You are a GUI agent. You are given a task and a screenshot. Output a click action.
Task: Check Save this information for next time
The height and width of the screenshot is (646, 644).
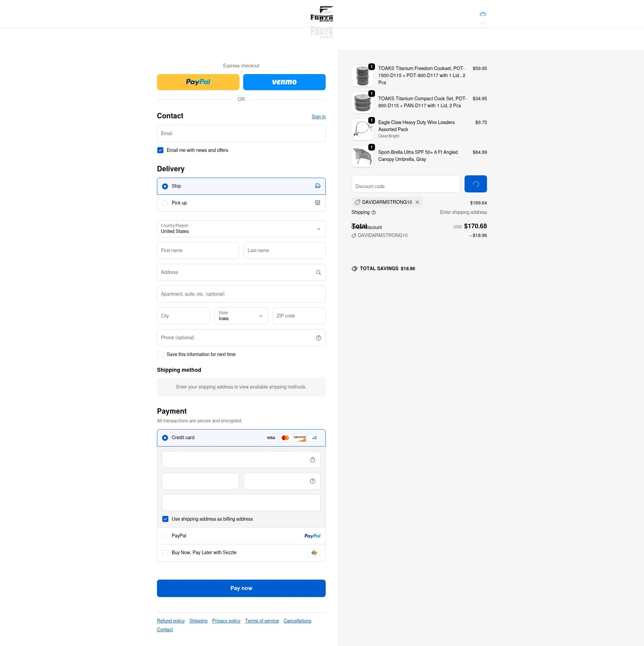coord(160,354)
